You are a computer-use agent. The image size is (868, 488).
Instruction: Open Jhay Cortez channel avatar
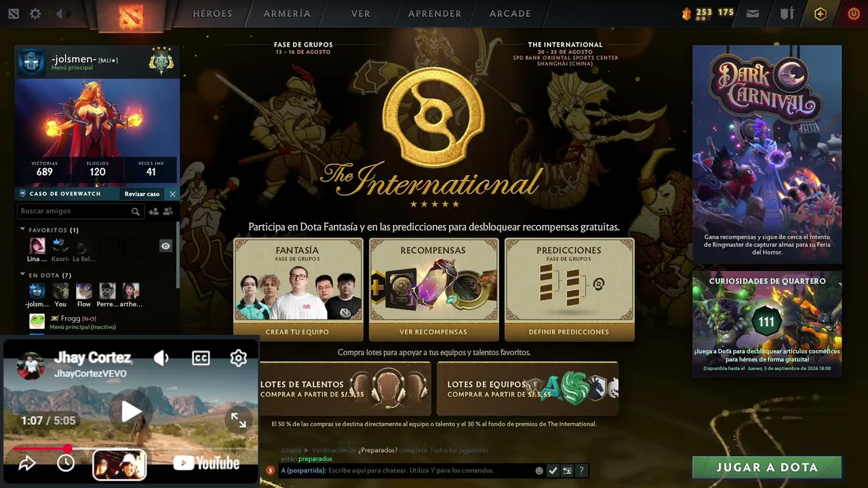tap(31, 366)
